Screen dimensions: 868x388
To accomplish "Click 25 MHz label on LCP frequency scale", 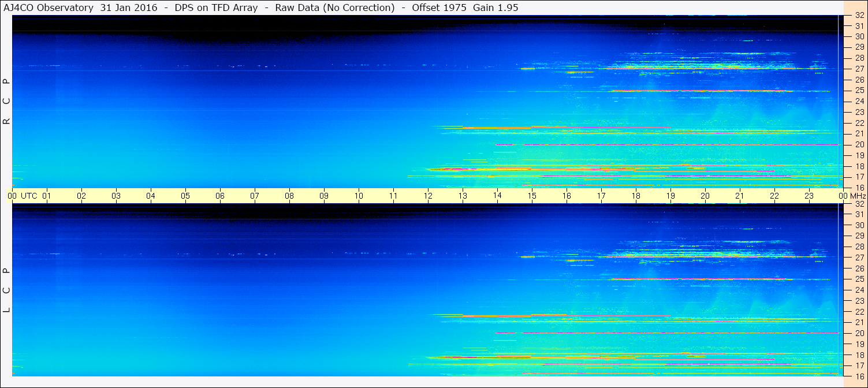I will 859,279.
